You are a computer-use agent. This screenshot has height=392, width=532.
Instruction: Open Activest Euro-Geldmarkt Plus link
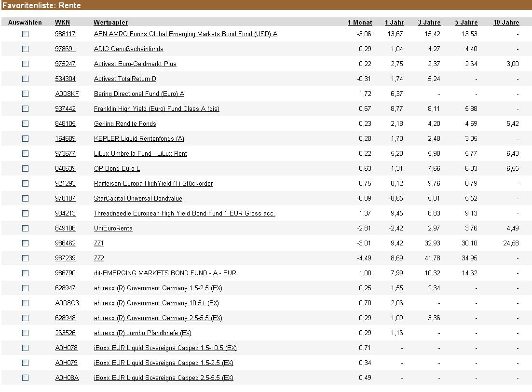[135, 64]
